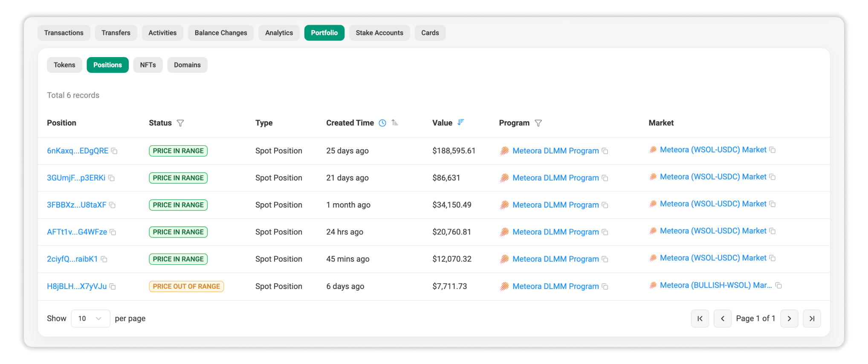868x364 pixels.
Task: Copy the BULLISH-WSOL market address
Action: click(778, 286)
